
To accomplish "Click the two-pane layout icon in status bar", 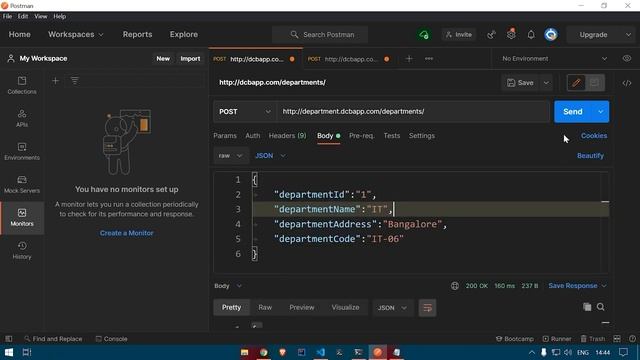I will tap(617, 339).
